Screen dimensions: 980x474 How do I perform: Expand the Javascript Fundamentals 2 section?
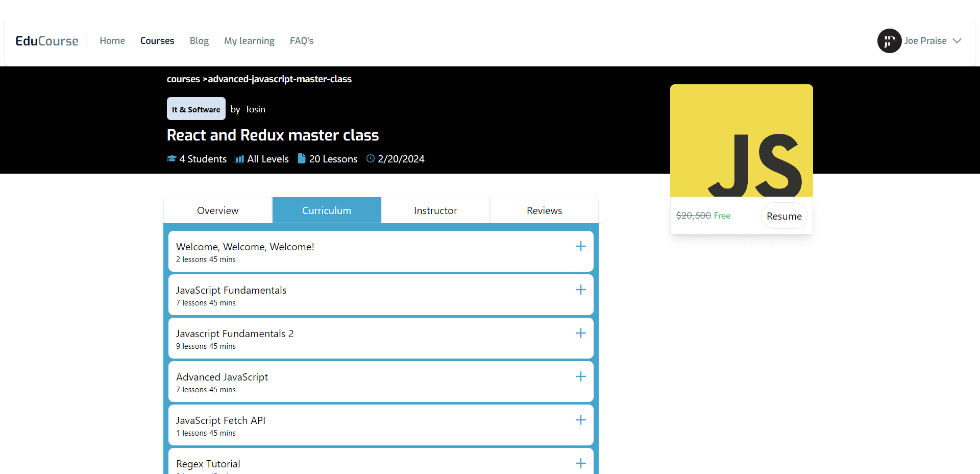(x=580, y=334)
